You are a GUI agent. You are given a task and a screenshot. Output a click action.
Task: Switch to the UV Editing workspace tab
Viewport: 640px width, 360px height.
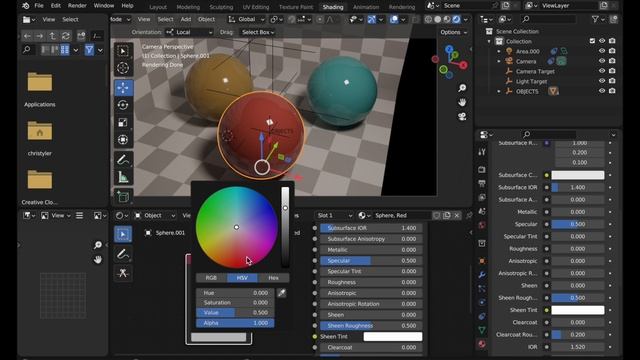[x=256, y=7]
